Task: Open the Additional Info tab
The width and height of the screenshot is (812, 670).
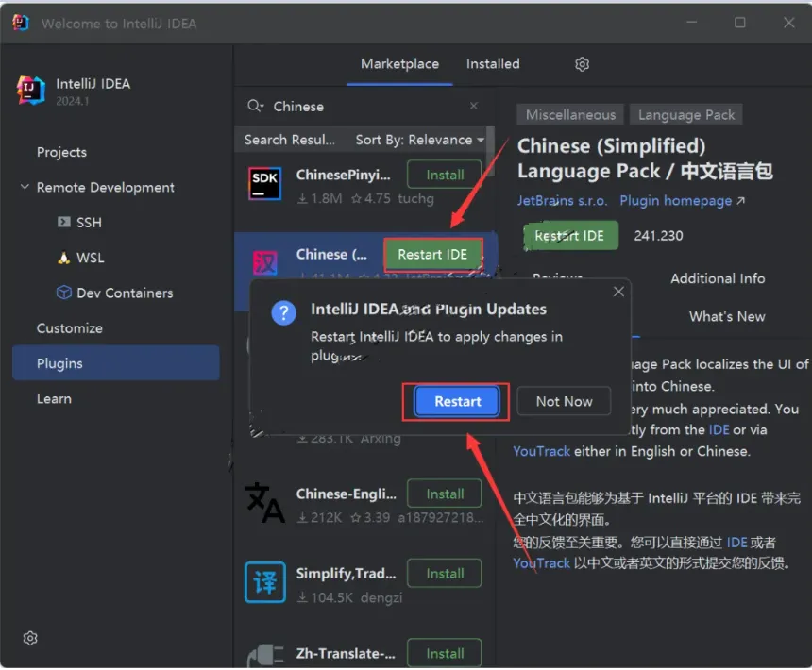Action: point(718,279)
